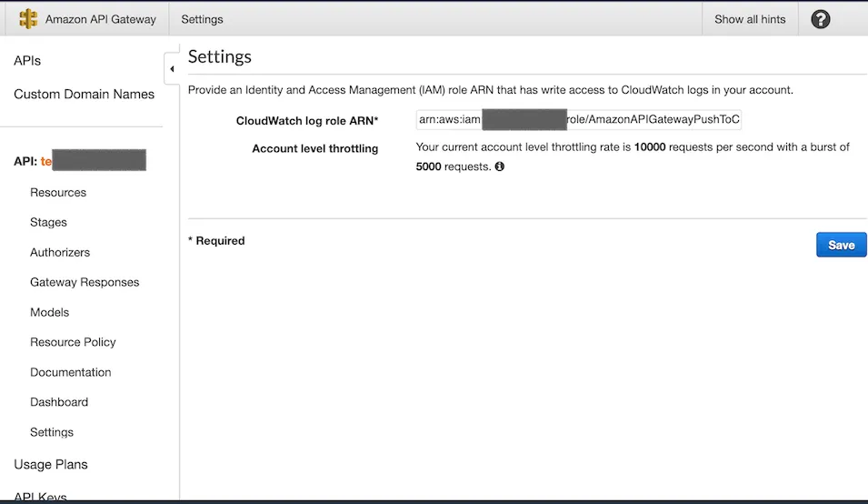
Task: Click the Account level throttling label
Action: pyautogui.click(x=315, y=148)
